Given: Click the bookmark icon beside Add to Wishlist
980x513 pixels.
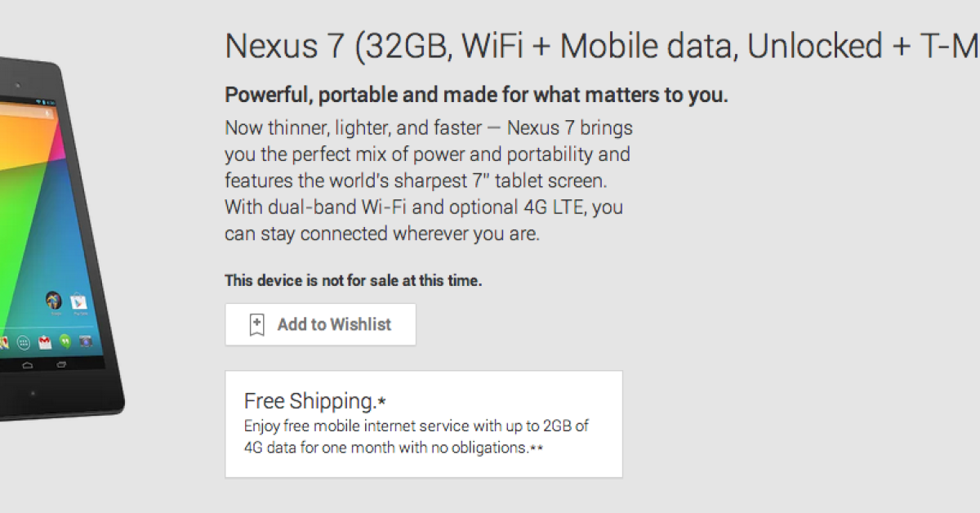Looking at the screenshot, I should [x=256, y=324].
